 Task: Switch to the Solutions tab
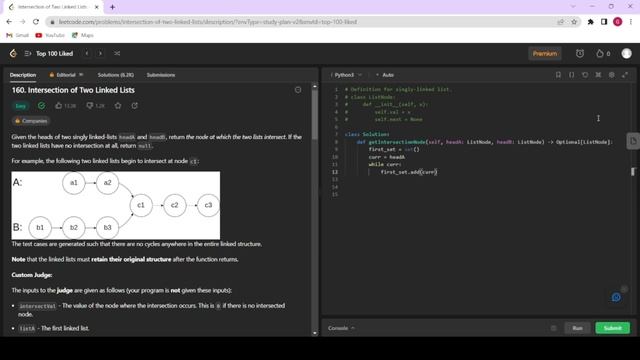click(x=116, y=75)
